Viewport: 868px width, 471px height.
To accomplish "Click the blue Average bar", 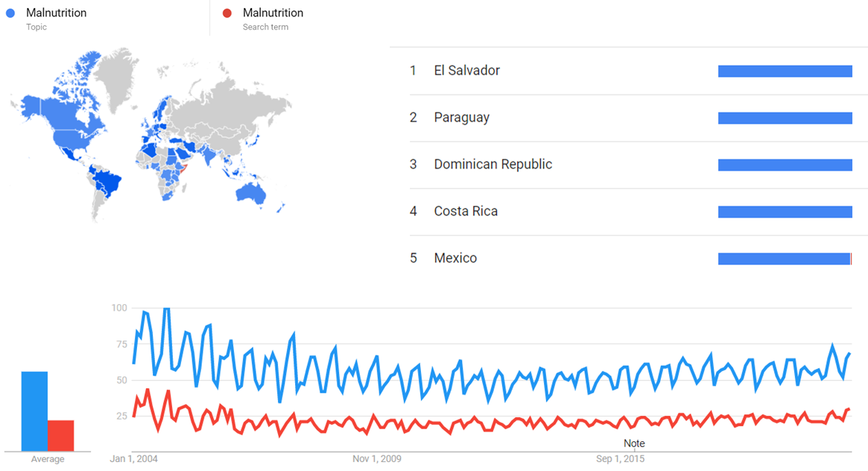I will (34, 411).
